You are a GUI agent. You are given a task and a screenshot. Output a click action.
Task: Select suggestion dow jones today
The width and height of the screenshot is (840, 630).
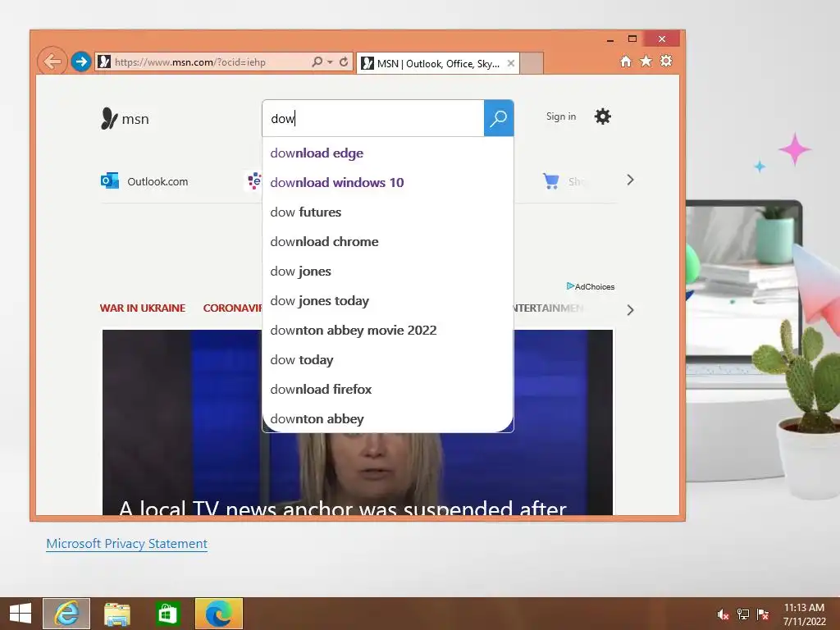pyautogui.click(x=387, y=300)
